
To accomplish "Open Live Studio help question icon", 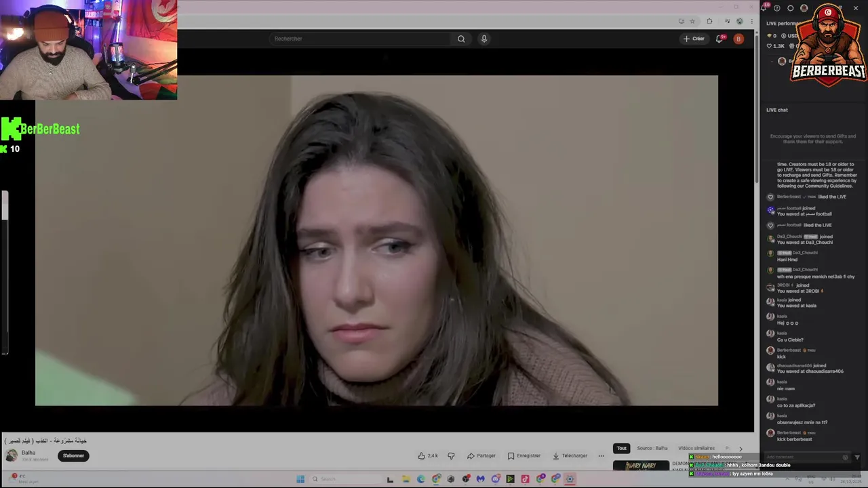I will coord(777,8).
